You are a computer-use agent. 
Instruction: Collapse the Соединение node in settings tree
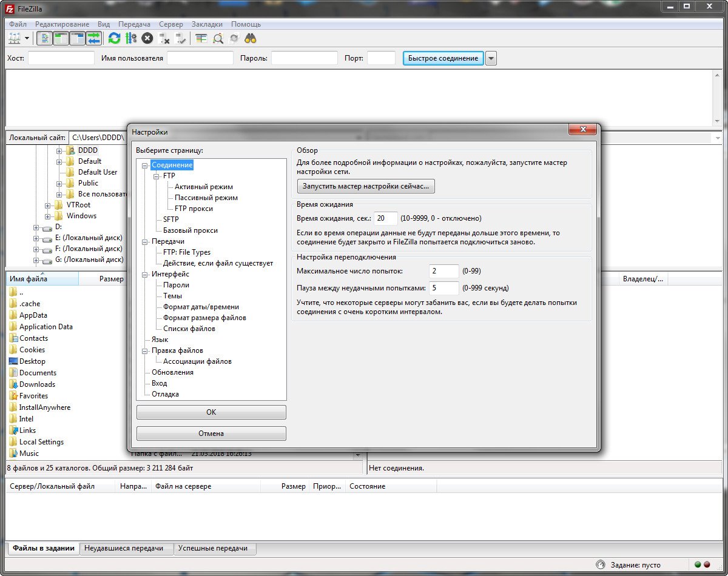[x=145, y=165]
